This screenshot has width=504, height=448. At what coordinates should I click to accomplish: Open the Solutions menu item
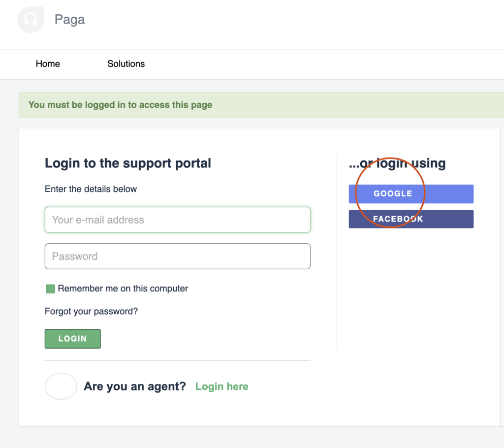pos(126,64)
